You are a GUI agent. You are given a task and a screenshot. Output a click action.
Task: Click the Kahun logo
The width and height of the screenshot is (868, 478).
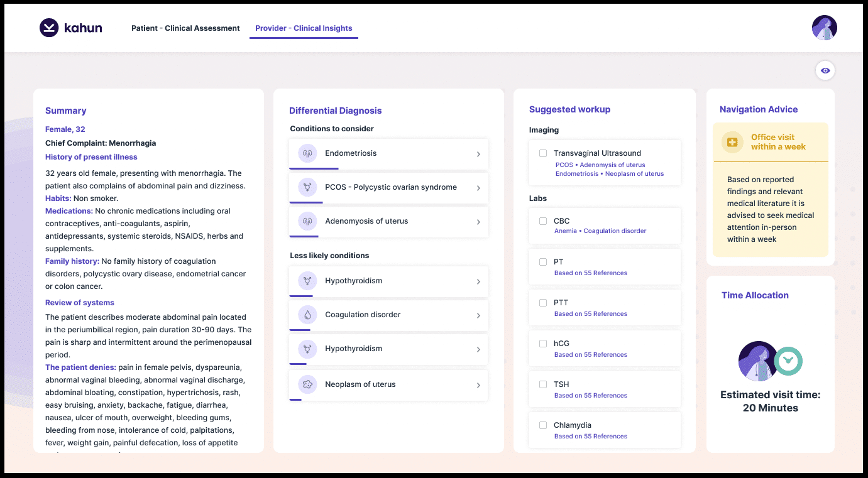[70, 28]
